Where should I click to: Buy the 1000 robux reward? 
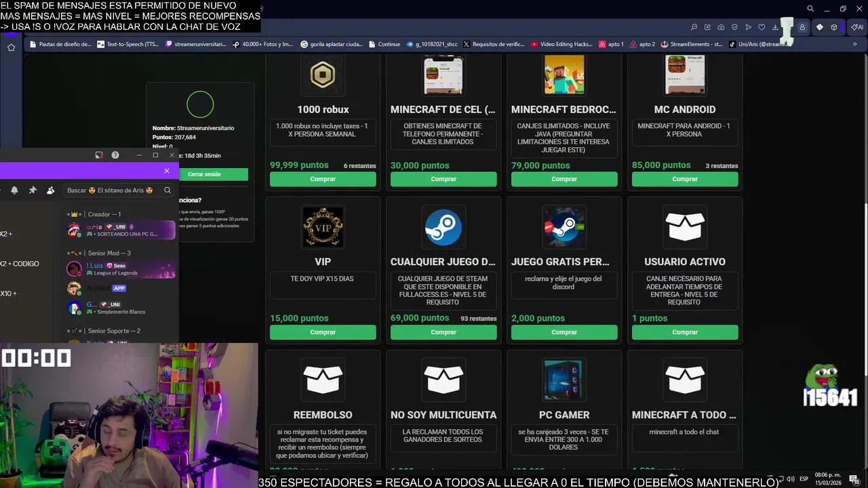pyautogui.click(x=323, y=179)
